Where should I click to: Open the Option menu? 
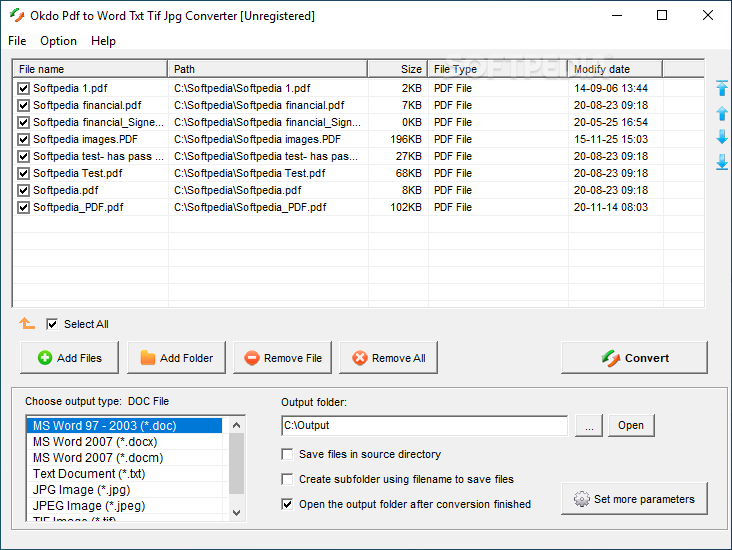point(58,41)
